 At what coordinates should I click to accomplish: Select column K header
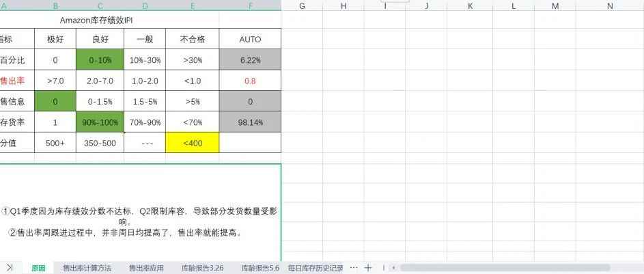(x=470, y=5)
